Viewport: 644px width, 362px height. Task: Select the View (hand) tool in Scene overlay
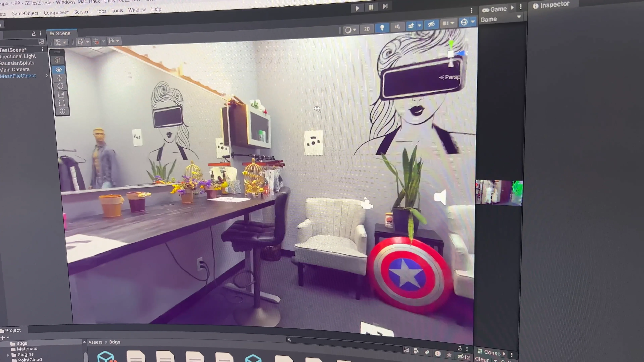point(59,69)
